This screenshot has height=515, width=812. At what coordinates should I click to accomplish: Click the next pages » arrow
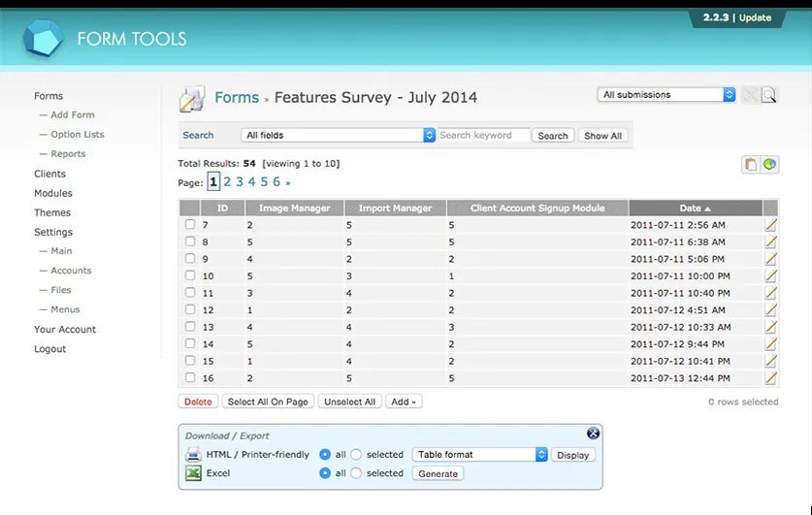point(288,182)
